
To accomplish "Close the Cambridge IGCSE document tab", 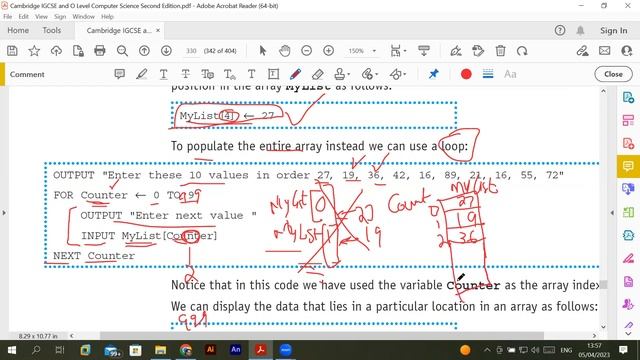I will pos(158,31).
